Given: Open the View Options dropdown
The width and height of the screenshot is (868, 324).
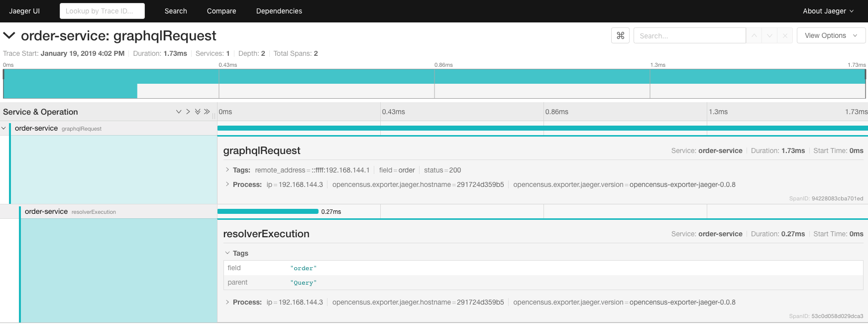Looking at the screenshot, I should pyautogui.click(x=831, y=35).
